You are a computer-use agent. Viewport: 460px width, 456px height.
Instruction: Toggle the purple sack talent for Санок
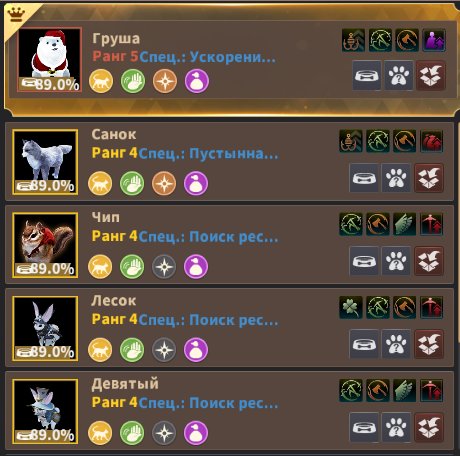tap(196, 183)
